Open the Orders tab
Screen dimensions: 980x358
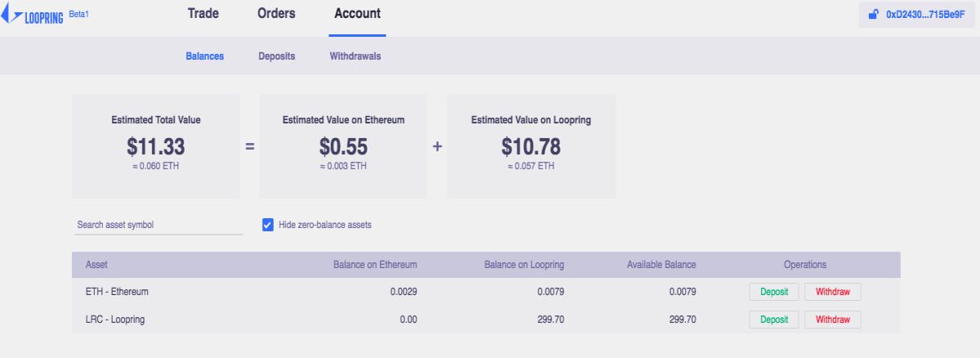coord(276,14)
